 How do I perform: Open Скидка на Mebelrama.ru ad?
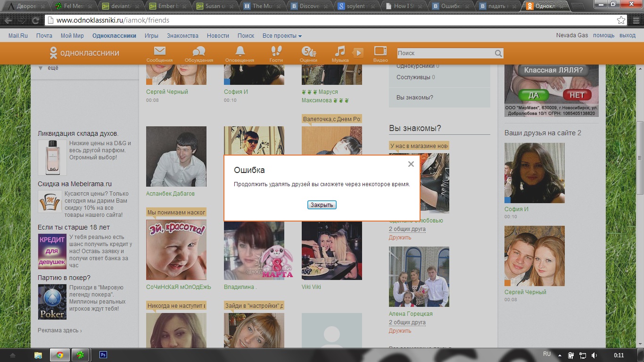point(74,184)
